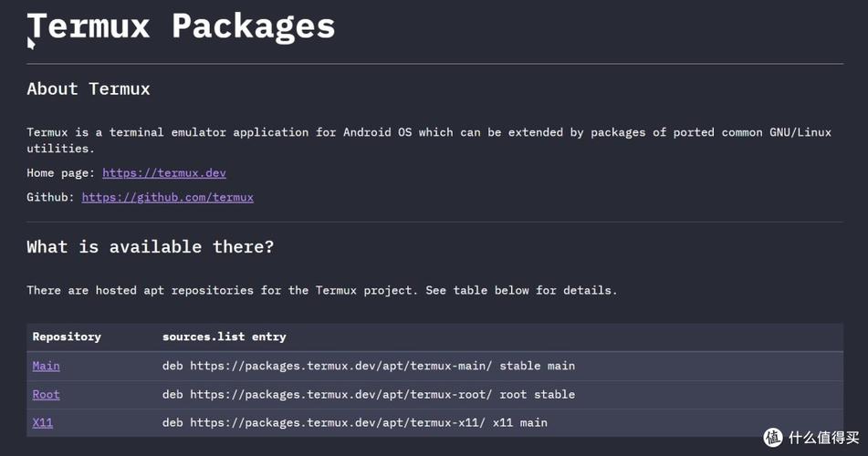Click the Repository column header
Screen dimensions: 868x456
[67, 337]
